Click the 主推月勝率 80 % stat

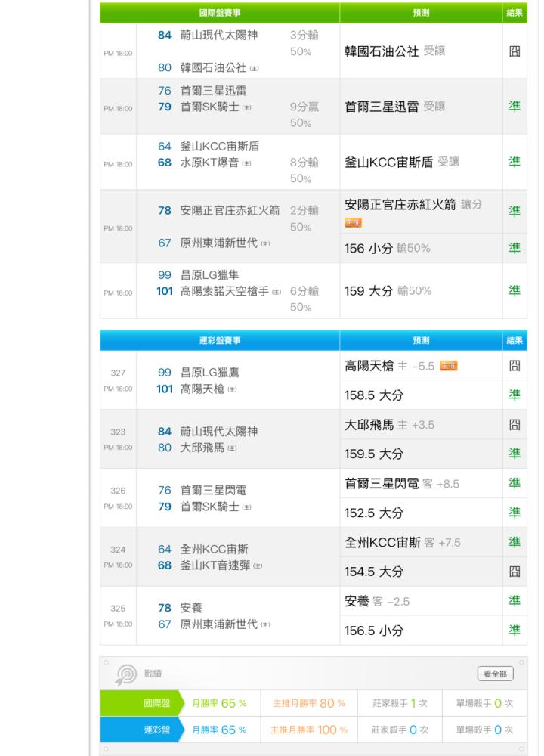click(x=309, y=703)
